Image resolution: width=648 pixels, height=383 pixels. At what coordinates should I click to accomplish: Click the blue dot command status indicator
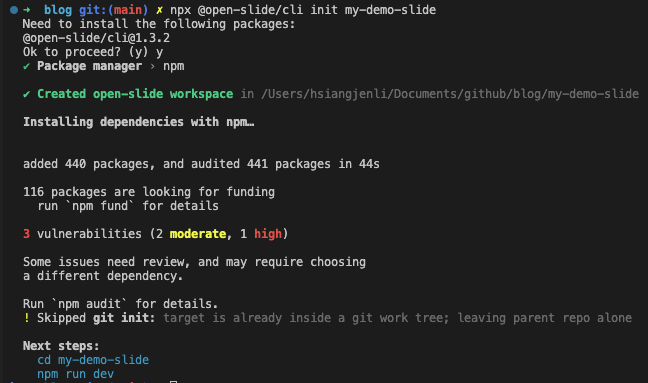(14, 10)
